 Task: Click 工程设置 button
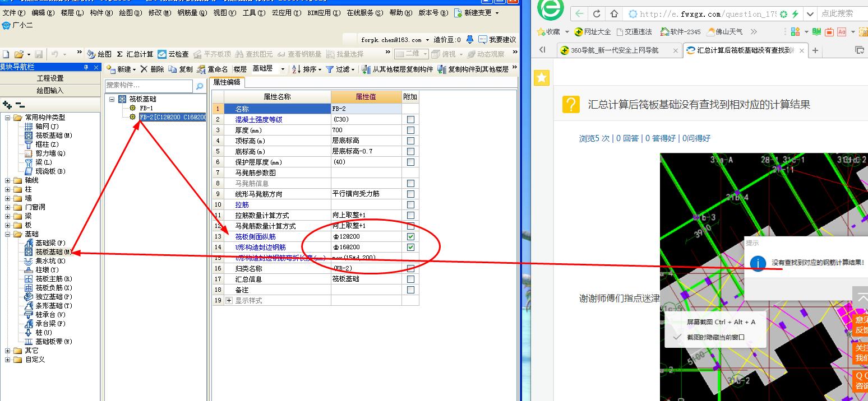[x=50, y=78]
